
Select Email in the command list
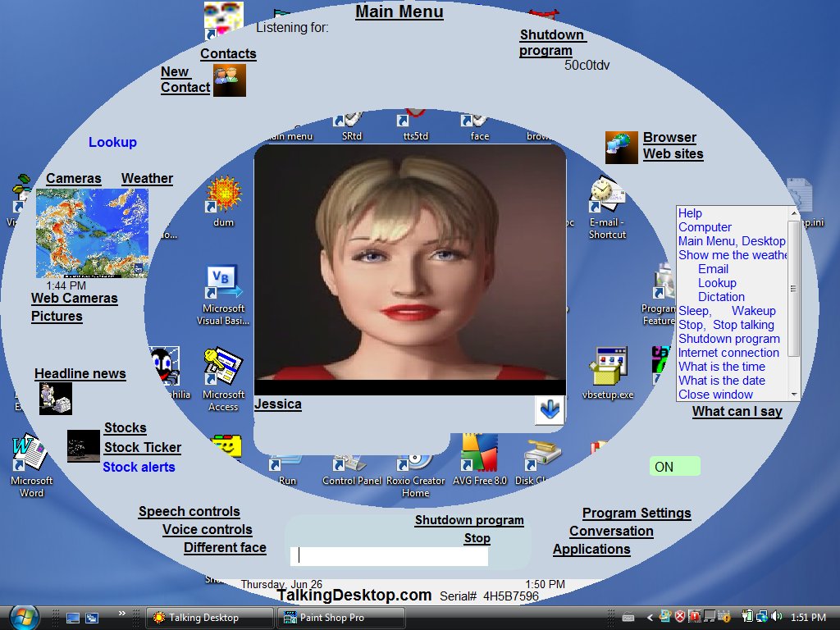[713, 269]
